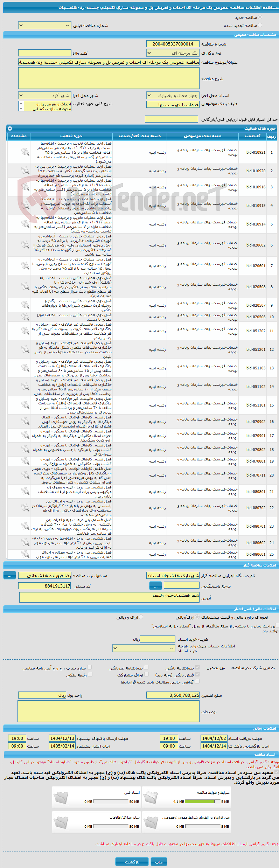Open the نوع برگزاری dropdown
Screen dimensions: 279x868
tap(173, 53)
